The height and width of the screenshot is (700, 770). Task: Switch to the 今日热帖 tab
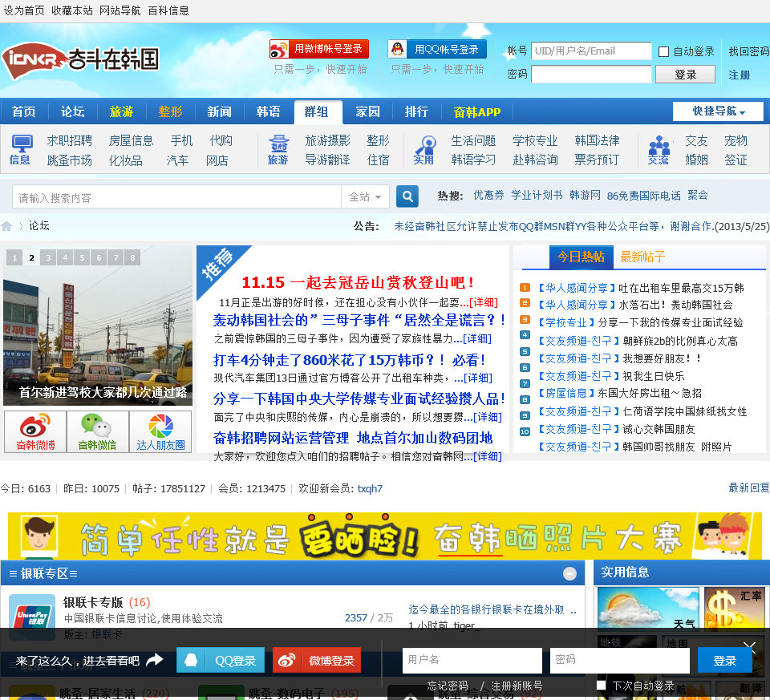(581, 257)
